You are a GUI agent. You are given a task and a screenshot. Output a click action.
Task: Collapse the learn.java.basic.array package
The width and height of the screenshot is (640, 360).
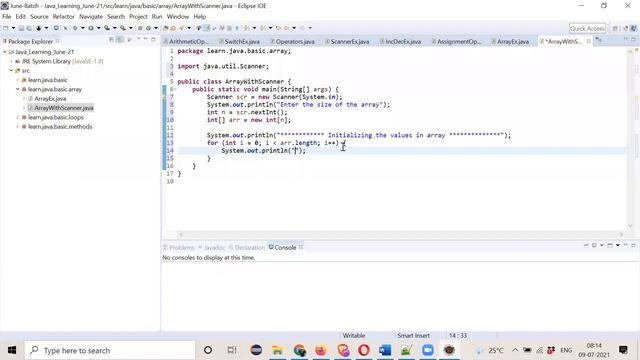[x=18, y=89]
